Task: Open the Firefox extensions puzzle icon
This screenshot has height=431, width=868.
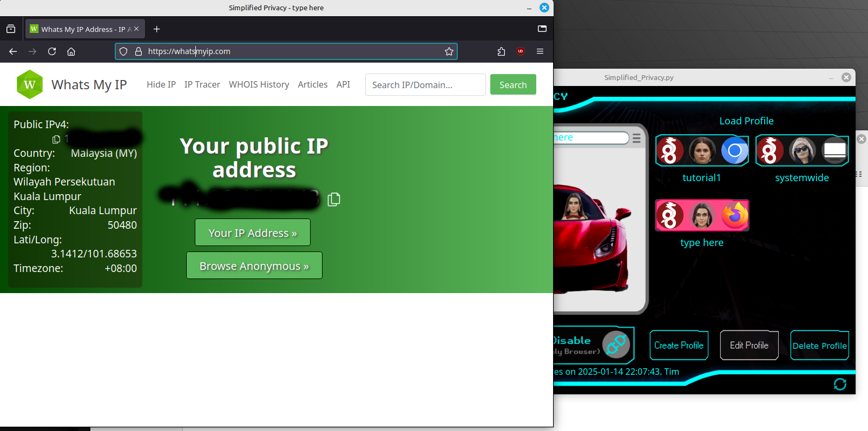Action: tap(501, 51)
